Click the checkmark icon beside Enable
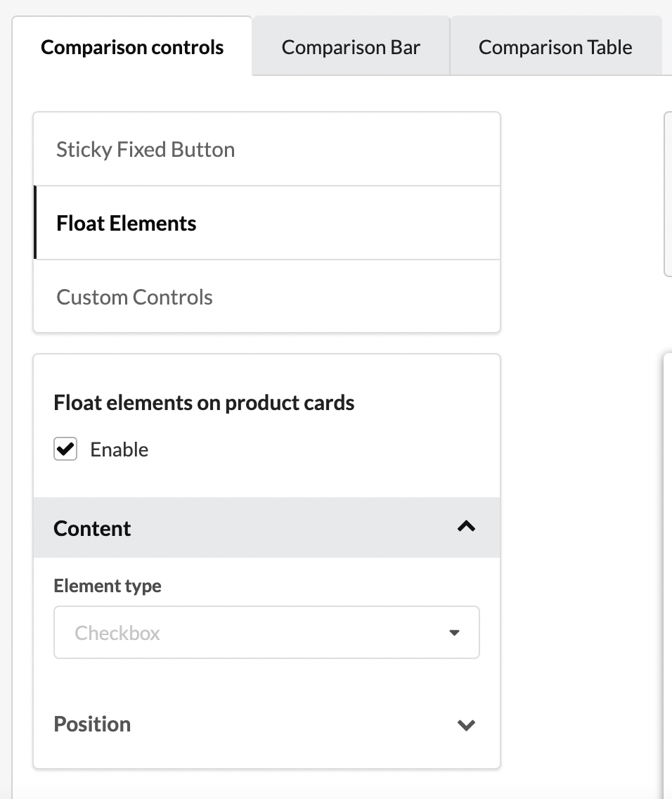This screenshot has height=799, width=672. point(65,449)
